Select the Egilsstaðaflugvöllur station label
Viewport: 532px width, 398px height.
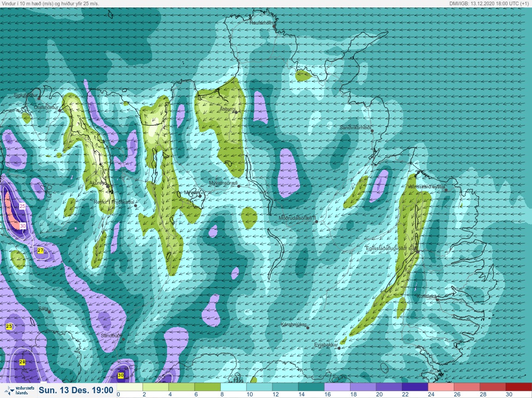391,248
